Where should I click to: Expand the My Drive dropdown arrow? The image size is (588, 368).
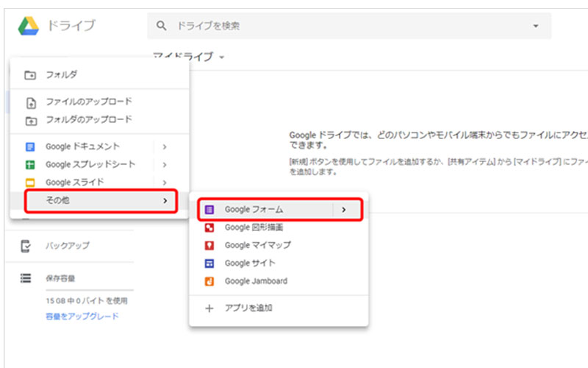pos(222,57)
